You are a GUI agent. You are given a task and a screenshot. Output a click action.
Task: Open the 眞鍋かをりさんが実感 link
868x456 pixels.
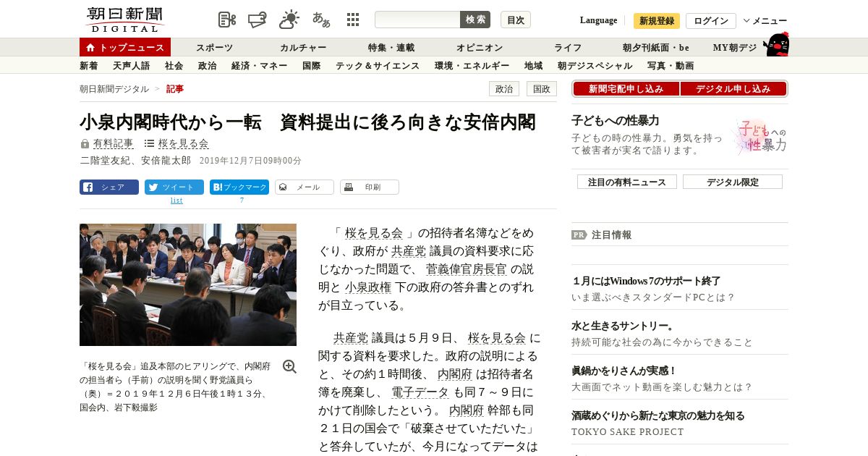pos(624,371)
